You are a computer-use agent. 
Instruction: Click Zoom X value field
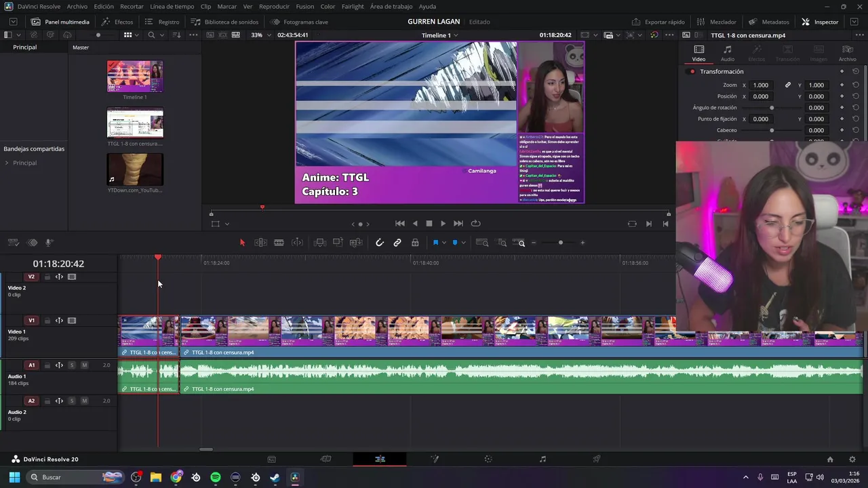[x=761, y=85]
